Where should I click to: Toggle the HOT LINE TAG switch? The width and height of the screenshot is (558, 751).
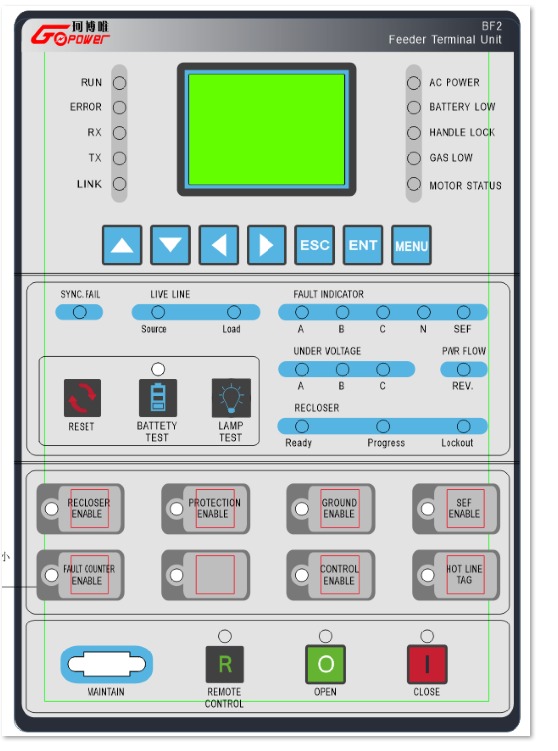coord(456,575)
